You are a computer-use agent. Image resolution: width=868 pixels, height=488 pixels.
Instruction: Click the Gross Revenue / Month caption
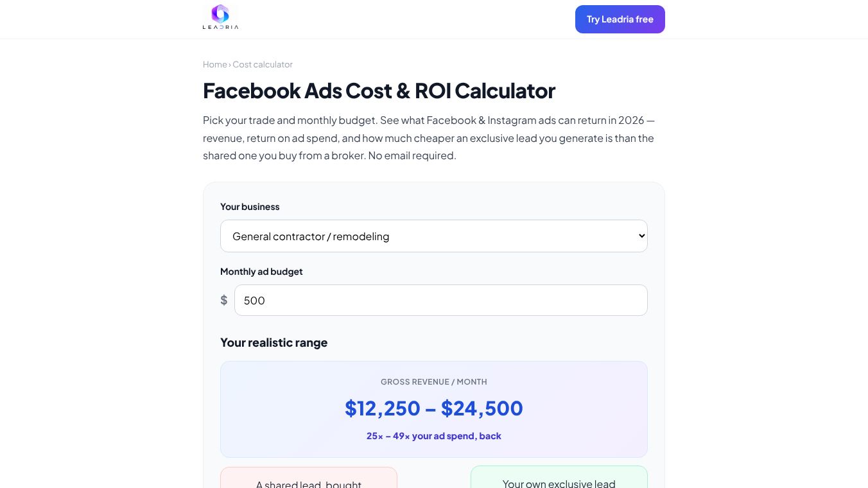tap(434, 382)
